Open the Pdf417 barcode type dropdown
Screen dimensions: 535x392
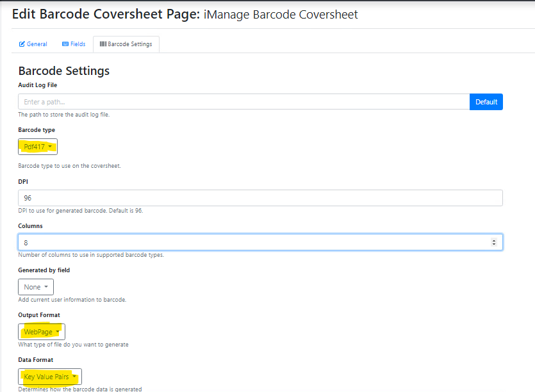pyautogui.click(x=38, y=147)
